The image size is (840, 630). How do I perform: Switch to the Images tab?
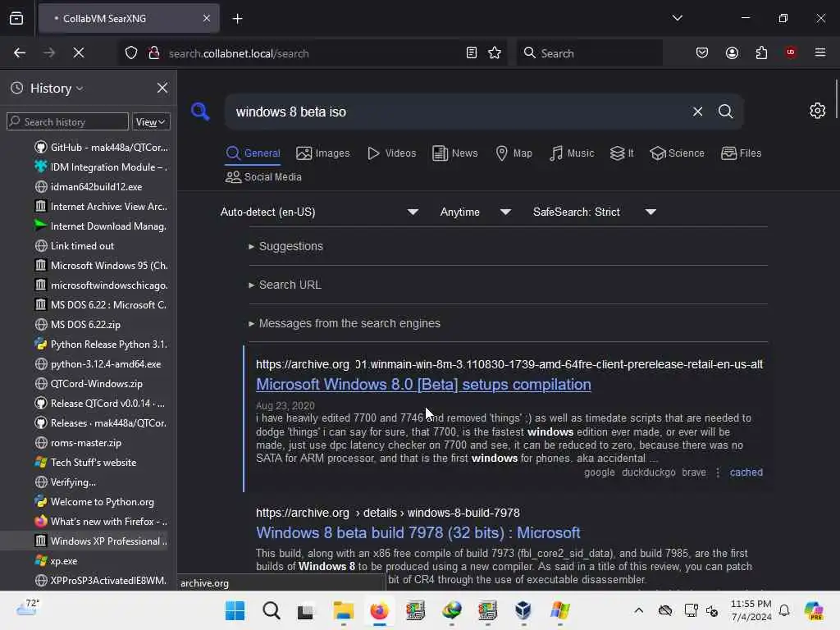coord(323,153)
